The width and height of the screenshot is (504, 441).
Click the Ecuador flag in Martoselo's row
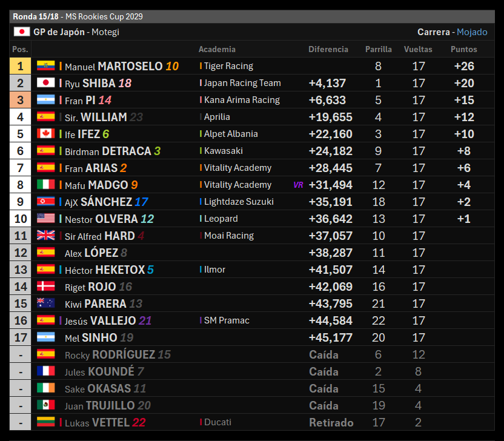pyautogui.click(x=45, y=65)
